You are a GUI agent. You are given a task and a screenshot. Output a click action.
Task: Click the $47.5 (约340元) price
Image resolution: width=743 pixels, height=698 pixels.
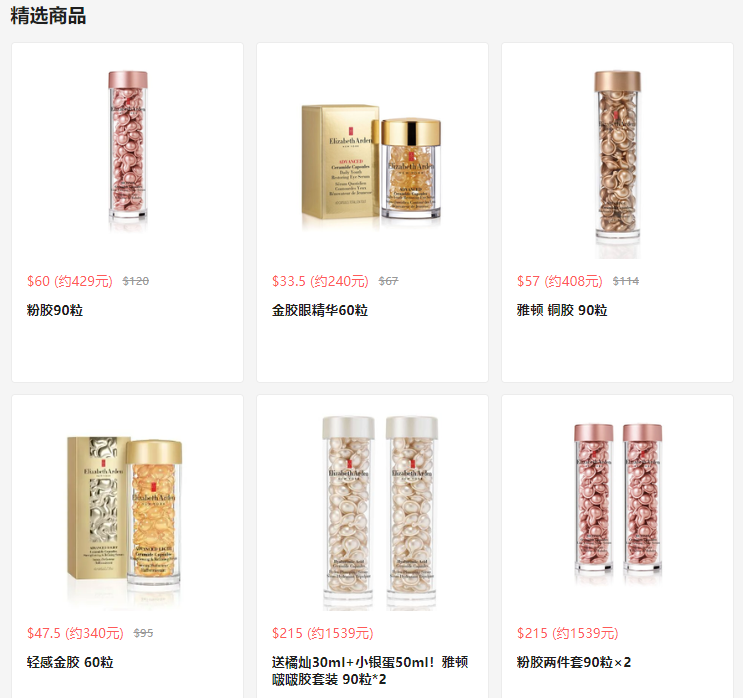tap(75, 633)
